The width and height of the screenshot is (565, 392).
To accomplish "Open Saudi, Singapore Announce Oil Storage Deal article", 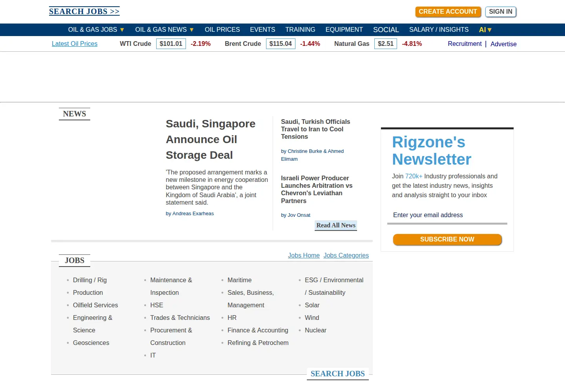I will click(210, 140).
